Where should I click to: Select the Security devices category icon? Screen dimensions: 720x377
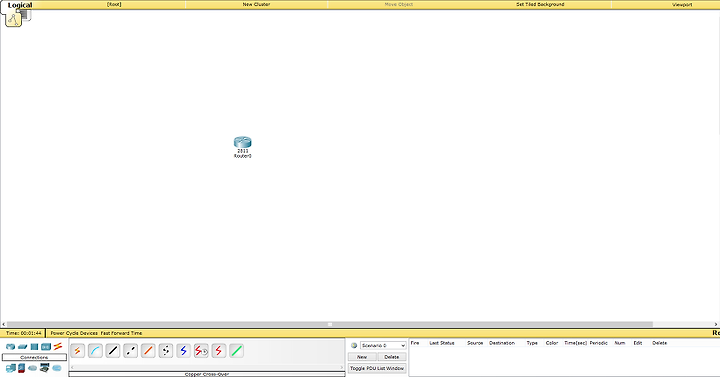click(x=21, y=368)
